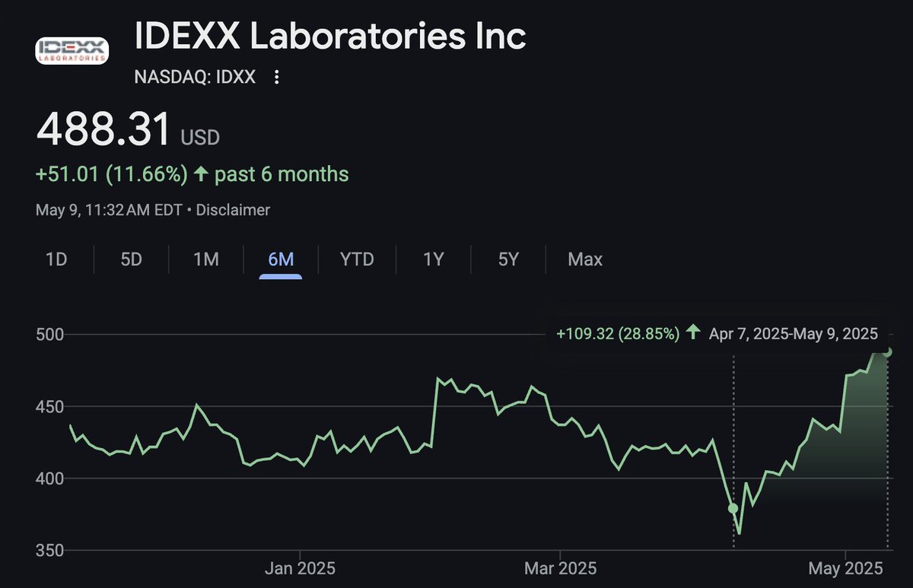The image size is (913, 588).
Task: Show the Max time range
Action: click(585, 259)
